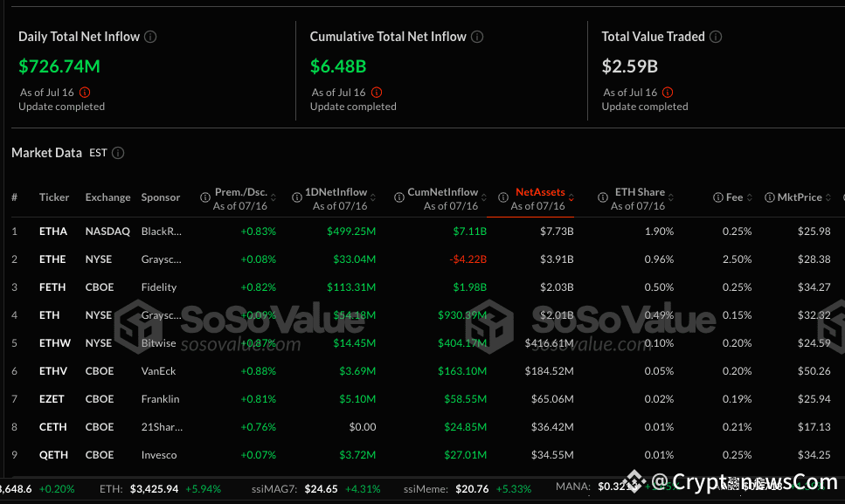Click info icon before MktPrice header
This screenshot has height=504, width=845.
point(770,197)
